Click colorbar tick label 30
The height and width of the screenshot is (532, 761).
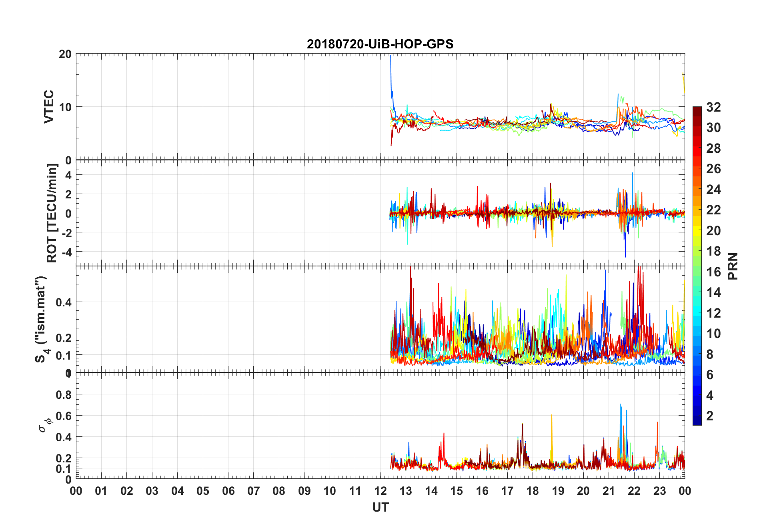point(713,128)
